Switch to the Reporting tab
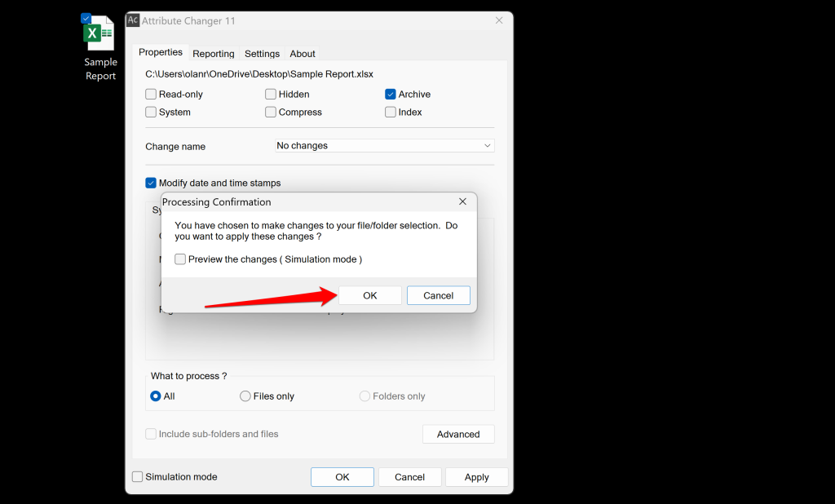Screen dimensions: 835x504 click(x=214, y=54)
